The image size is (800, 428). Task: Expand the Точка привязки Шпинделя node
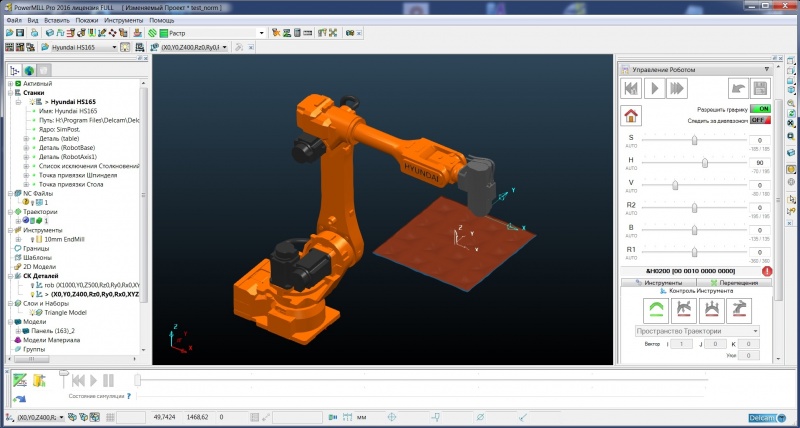[26, 175]
